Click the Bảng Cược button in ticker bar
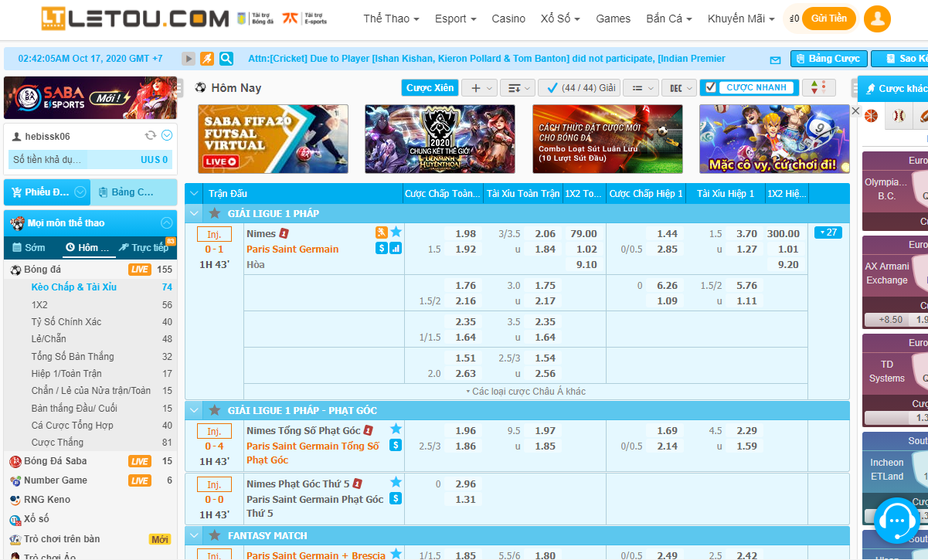This screenshot has width=928, height=560. pyautogui.click(x=829, y=59)
